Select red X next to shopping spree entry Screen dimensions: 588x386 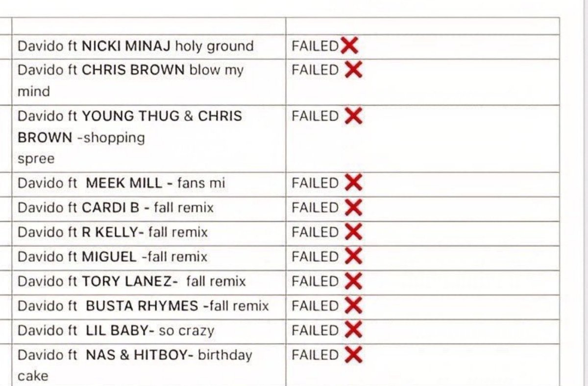tap(353, 116)
